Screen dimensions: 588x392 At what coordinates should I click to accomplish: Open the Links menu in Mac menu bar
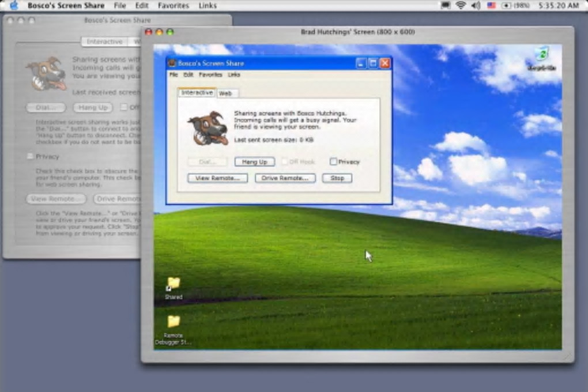208,6
